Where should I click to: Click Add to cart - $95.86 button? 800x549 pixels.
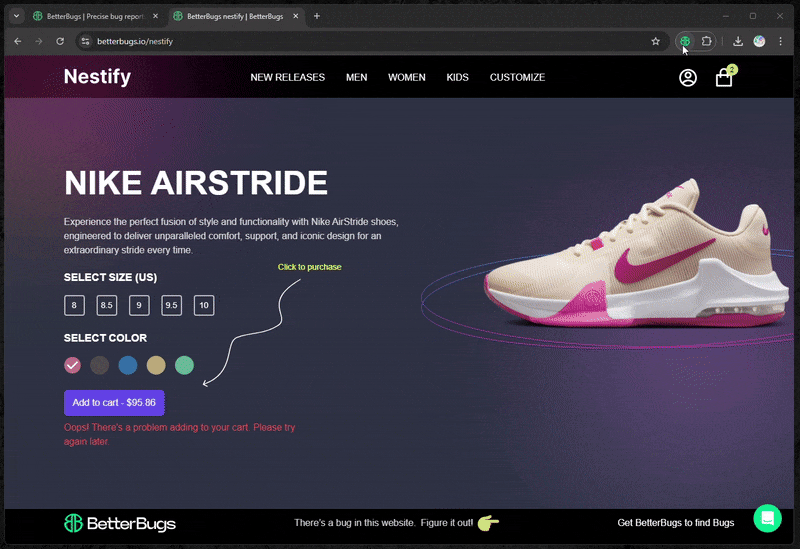click(114, 403)
